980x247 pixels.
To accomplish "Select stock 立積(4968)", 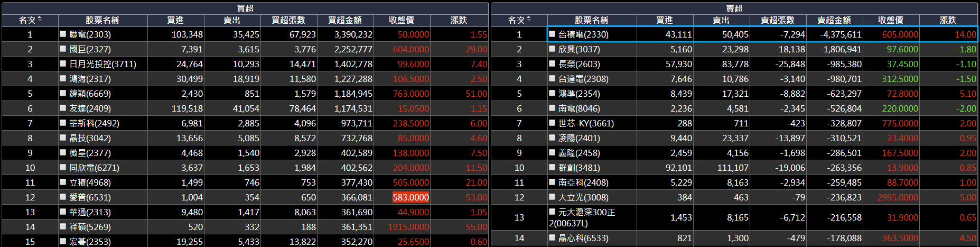I will coord(90,182).
